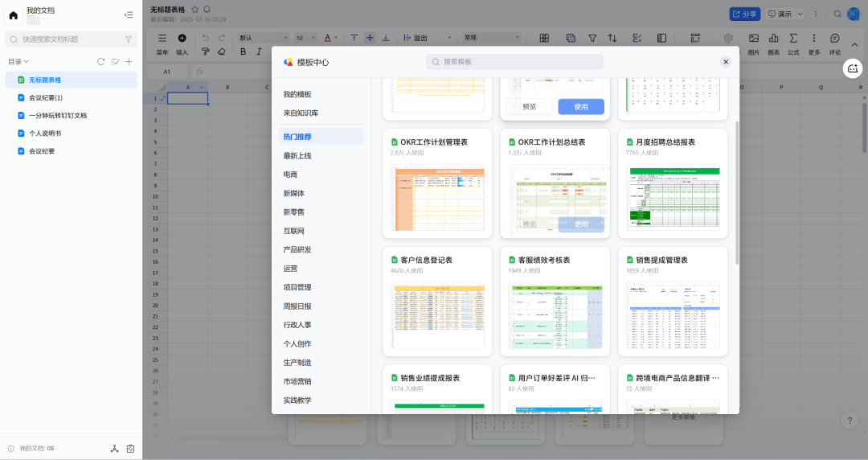868x460 pixels.
Task: Open the 溢出 text overflow dropdown
Action: [x=427, y=38]
